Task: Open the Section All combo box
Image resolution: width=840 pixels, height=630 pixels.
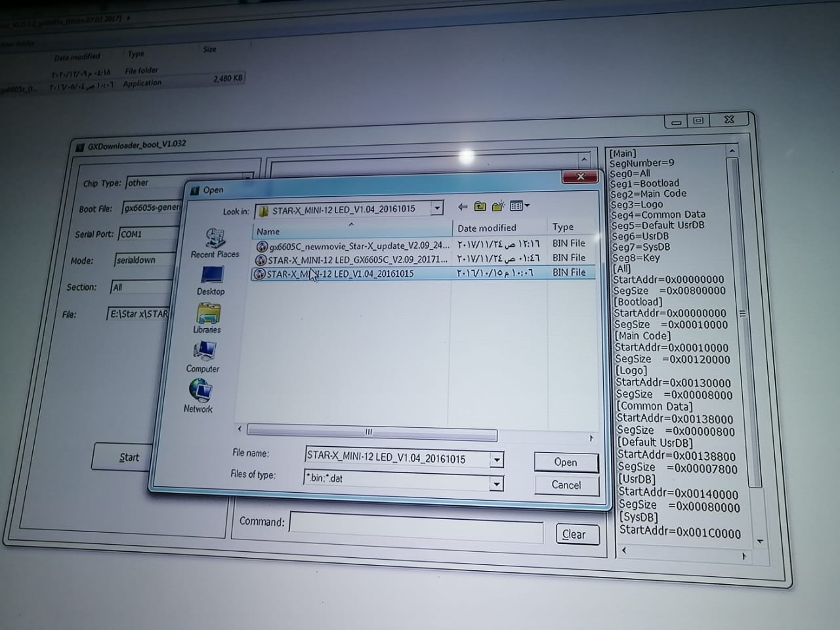Action: point(142,287)
